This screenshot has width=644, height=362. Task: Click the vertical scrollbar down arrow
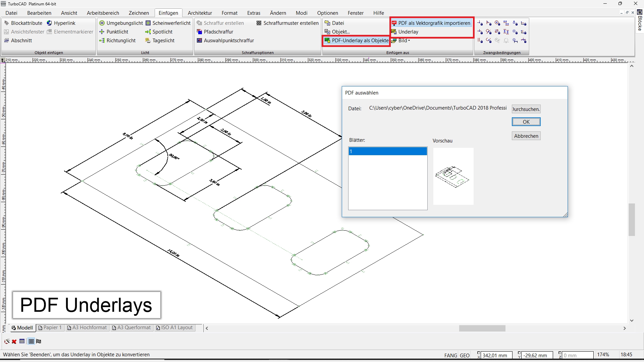[x=632, y=320]
